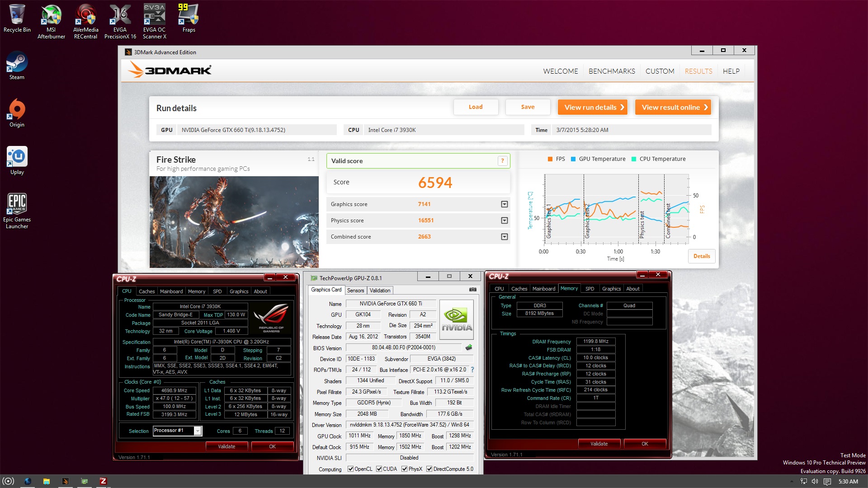The image size is (868, 488).
Task: Open the BENCHMARKS tab in 3DMark
Action: (612, 71)
